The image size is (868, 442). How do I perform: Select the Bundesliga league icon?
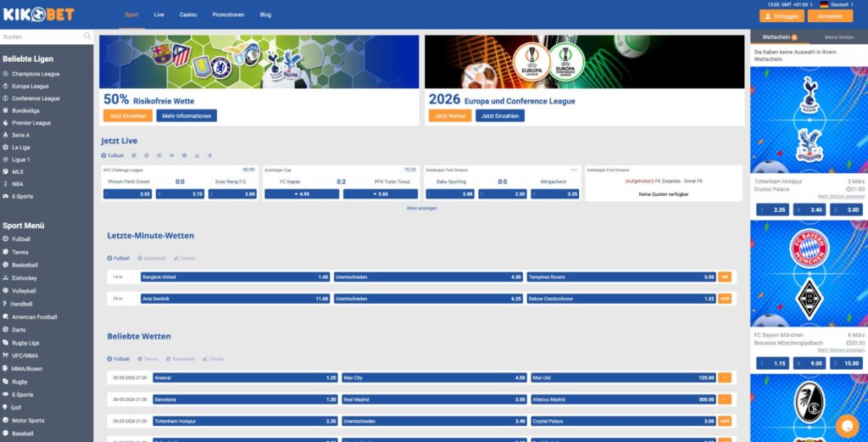[x=6, y=110]
